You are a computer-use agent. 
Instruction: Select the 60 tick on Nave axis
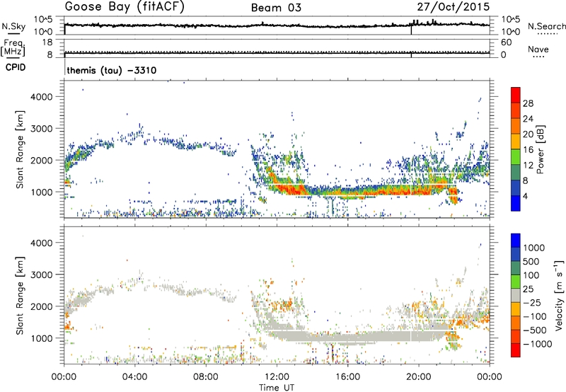[x=507, y=42]
